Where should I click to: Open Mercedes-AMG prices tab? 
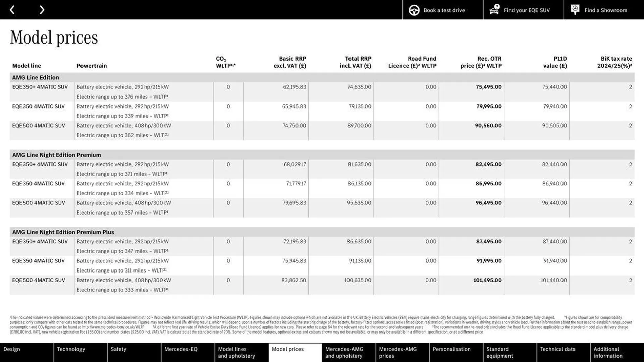[x=402, y=352]
